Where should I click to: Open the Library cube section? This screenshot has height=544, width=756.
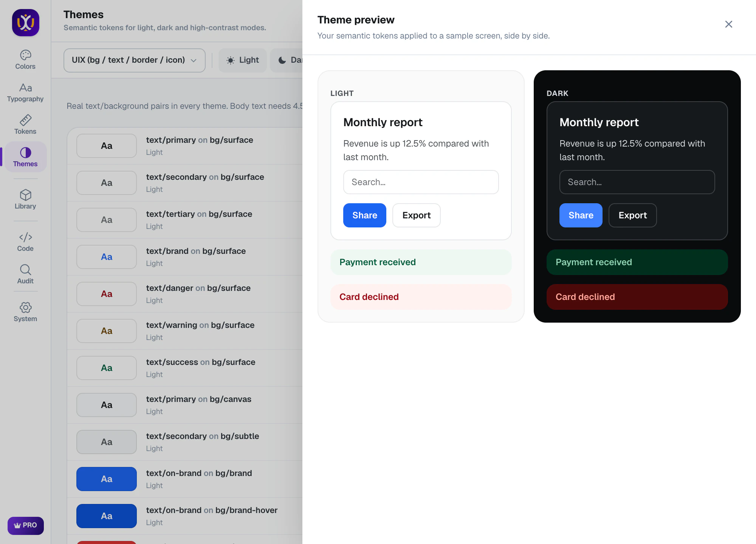click(x=25, y=199)
